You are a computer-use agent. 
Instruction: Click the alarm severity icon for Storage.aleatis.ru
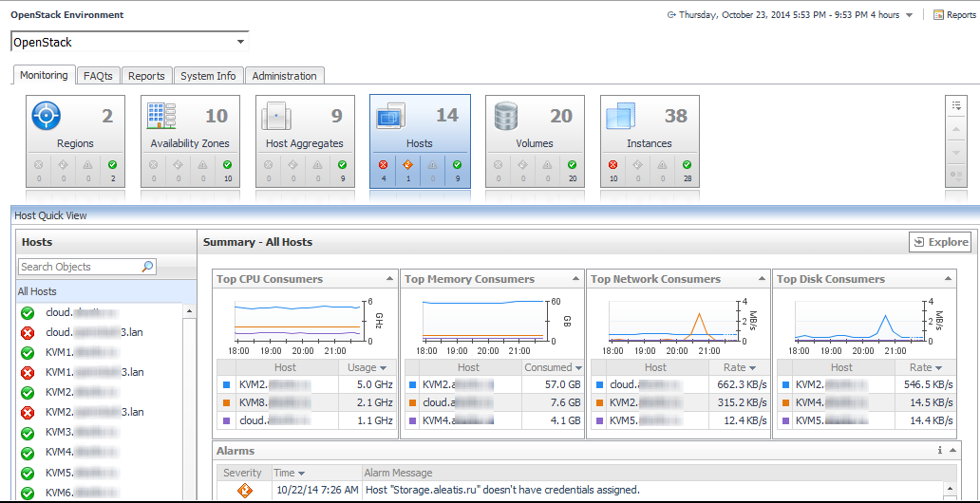[245, 490]
